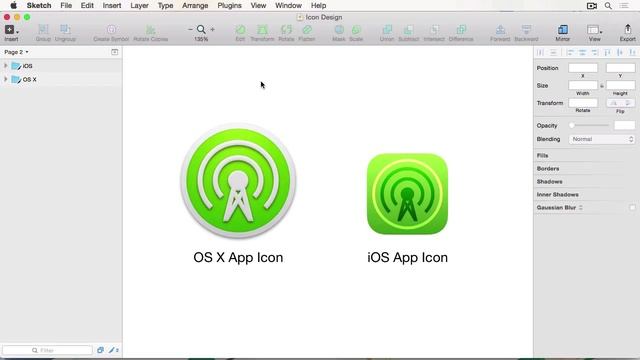Click the Forward arrange icon
The image size is (640, 360).
[x=500, y=29]
